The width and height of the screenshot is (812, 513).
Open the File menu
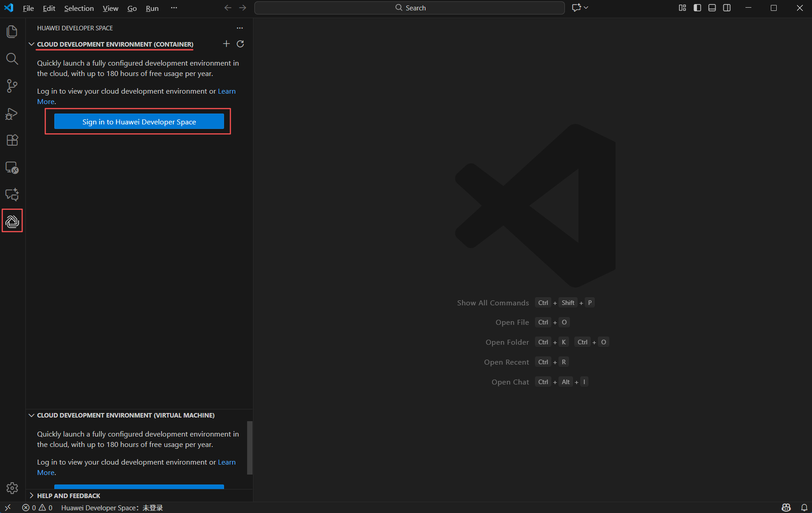(28, 8)
